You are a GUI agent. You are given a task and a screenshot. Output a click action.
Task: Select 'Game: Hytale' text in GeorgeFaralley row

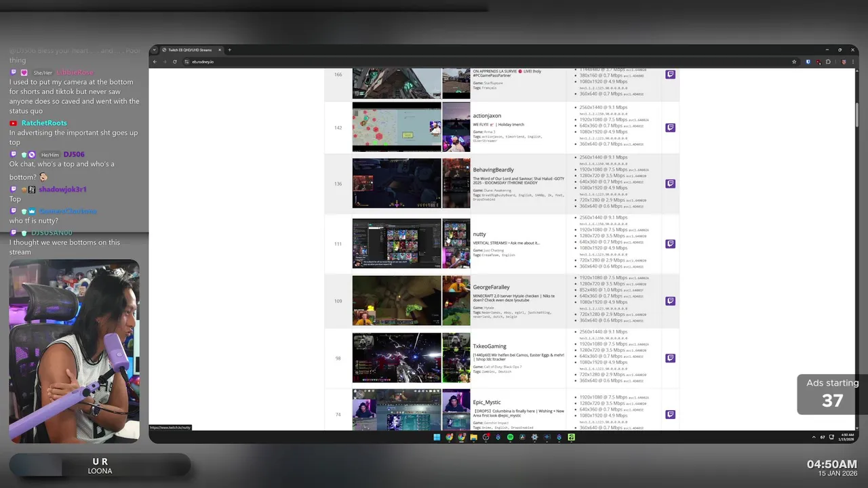tap(484, 308)
